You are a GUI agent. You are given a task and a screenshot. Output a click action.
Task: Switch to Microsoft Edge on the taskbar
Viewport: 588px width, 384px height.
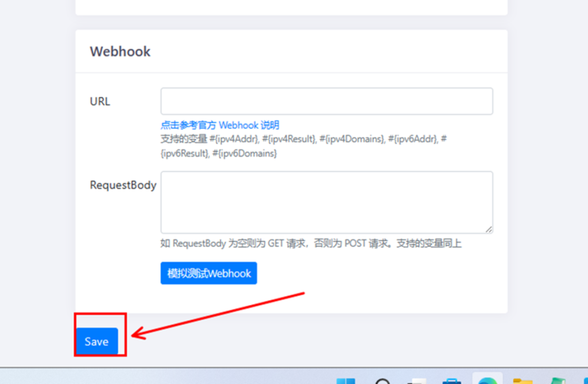487,379
